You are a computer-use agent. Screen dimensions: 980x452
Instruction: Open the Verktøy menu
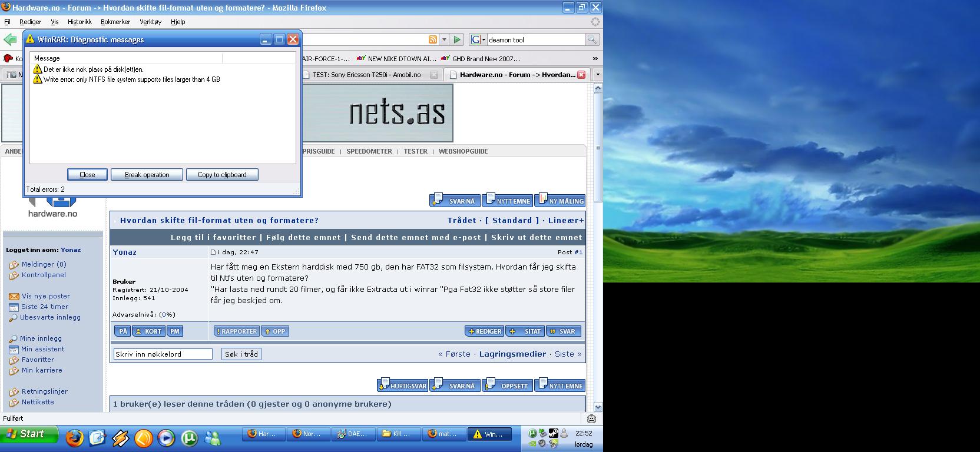150,22
